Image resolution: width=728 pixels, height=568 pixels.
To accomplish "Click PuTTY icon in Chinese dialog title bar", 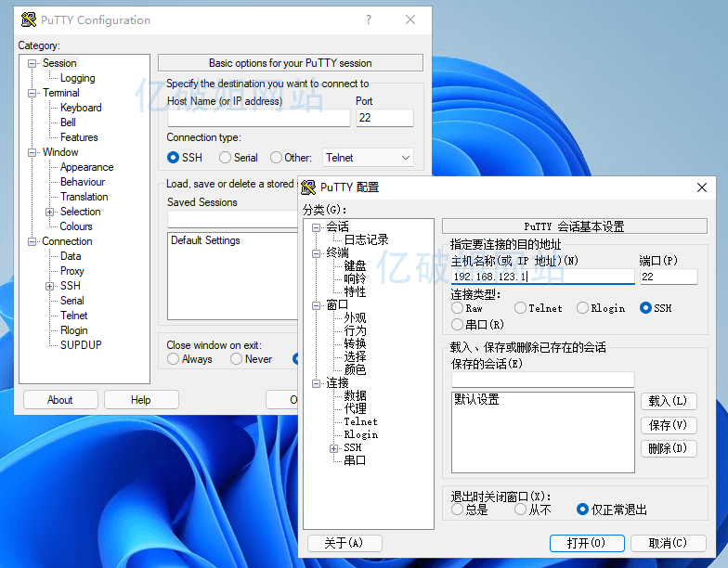I will click(x=309, y=187).
